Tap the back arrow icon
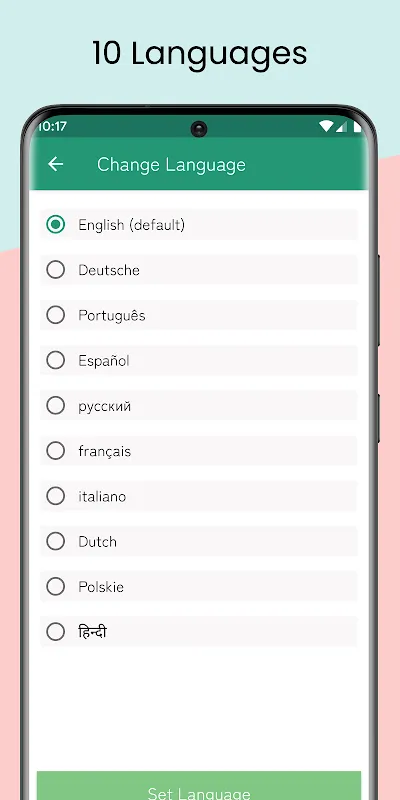 point(56,164)
